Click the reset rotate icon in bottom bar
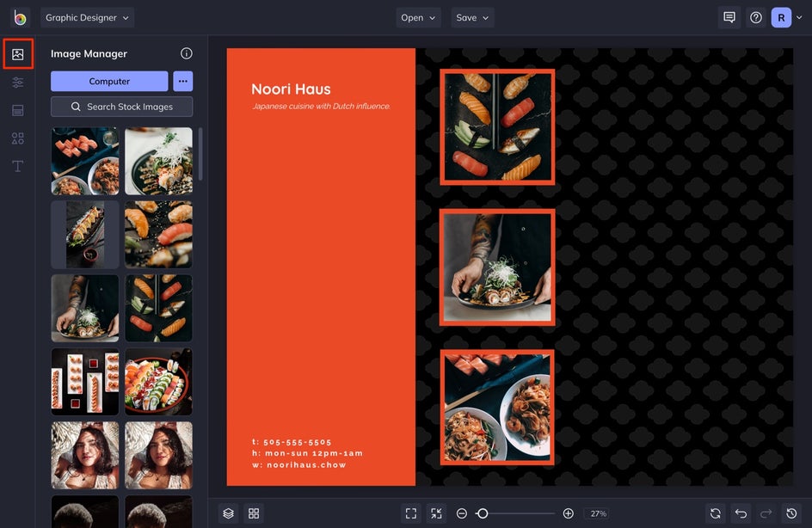This screenshot has height=528, width=812. 716,513
